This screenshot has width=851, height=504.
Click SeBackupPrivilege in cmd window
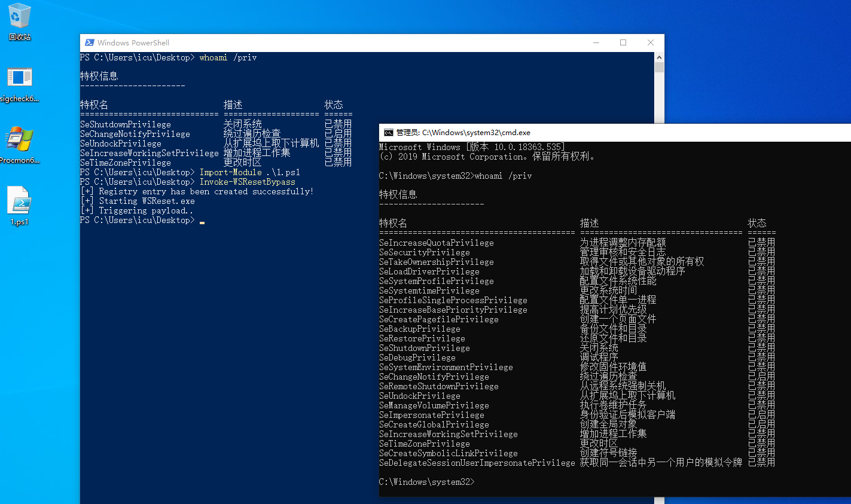pos(420,329)
